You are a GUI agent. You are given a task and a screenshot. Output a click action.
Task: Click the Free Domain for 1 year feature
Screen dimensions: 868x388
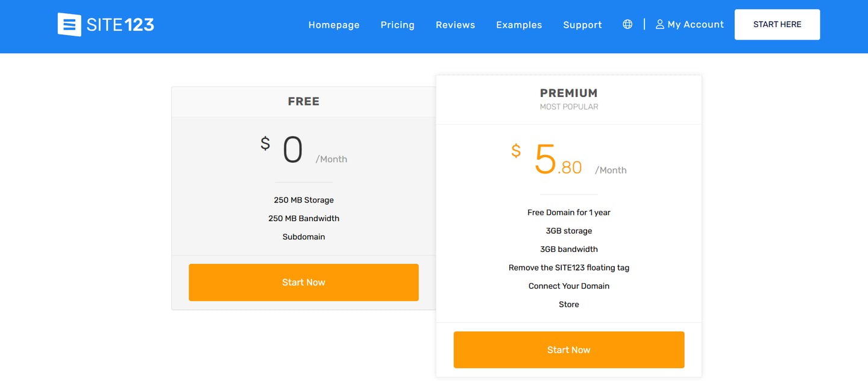coord(568,212)
